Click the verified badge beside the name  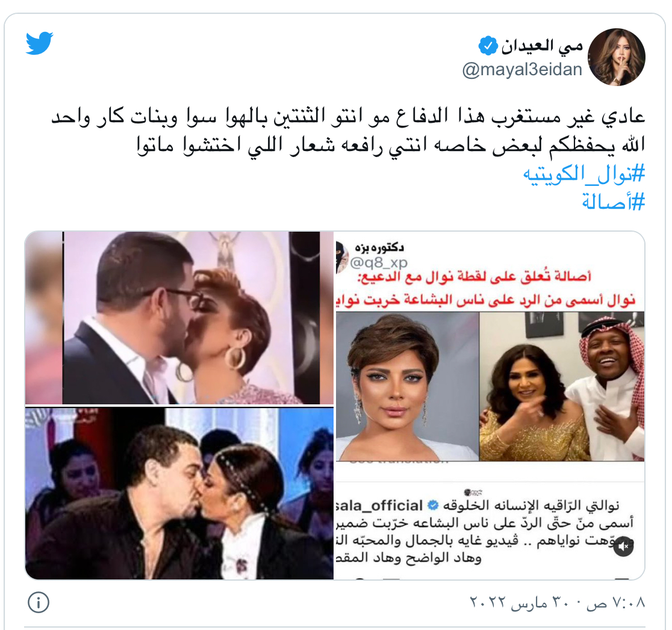[488, 46]
